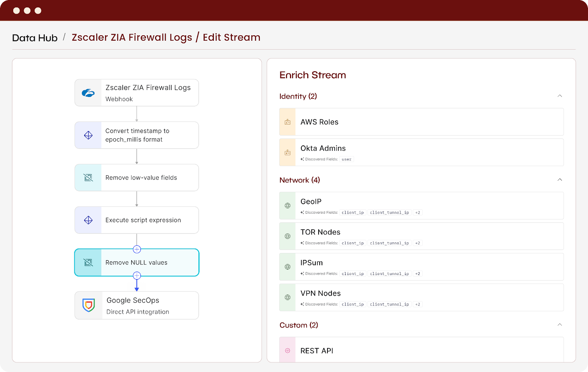This screenshot has height=372, width=588.
Task: Click the AWS Roles identity icon
Action: pos(288,122)
